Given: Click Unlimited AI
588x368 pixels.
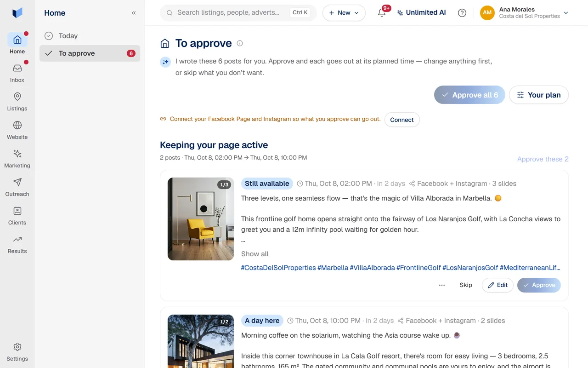Looking at the screenshot, I should [421, 13].
